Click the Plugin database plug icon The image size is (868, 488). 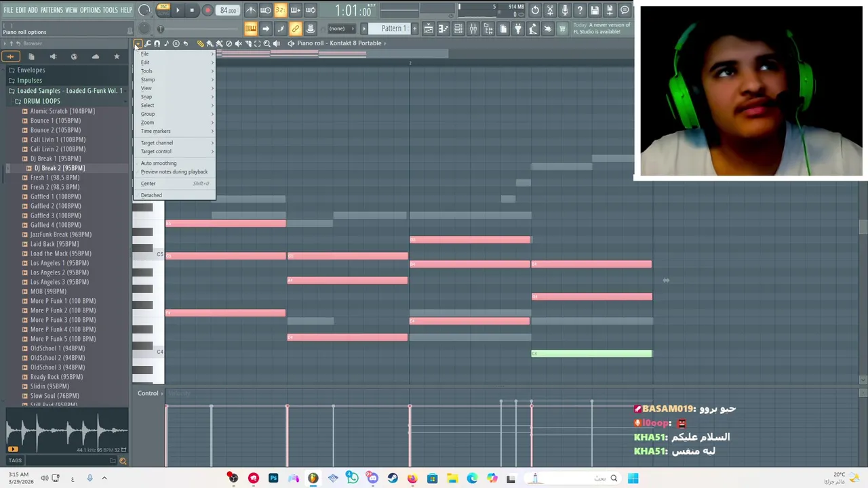(x=517, y=28)
